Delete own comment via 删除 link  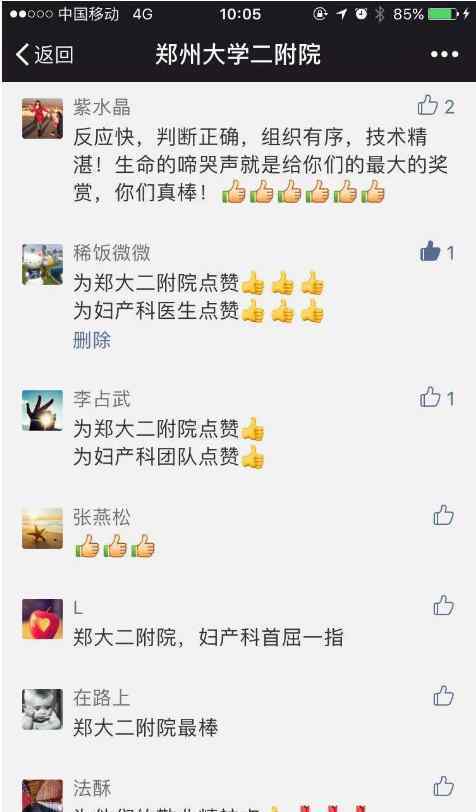92,340
